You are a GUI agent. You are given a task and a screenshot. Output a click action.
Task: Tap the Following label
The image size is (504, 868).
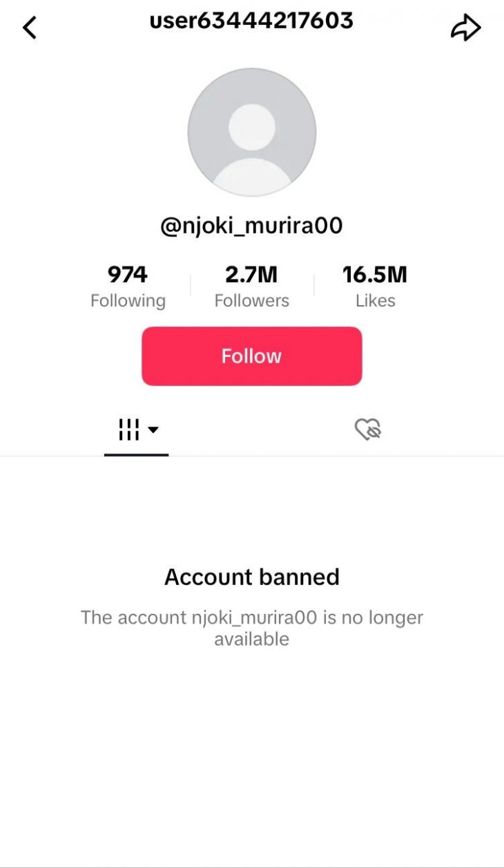pyautogui.click(x=128, y=301)
